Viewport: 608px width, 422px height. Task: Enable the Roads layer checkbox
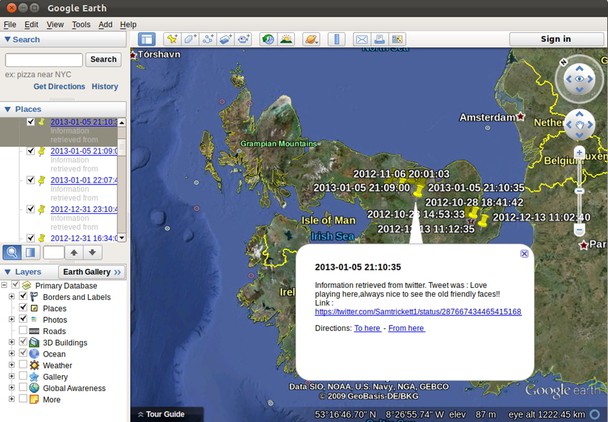point(23,330)
